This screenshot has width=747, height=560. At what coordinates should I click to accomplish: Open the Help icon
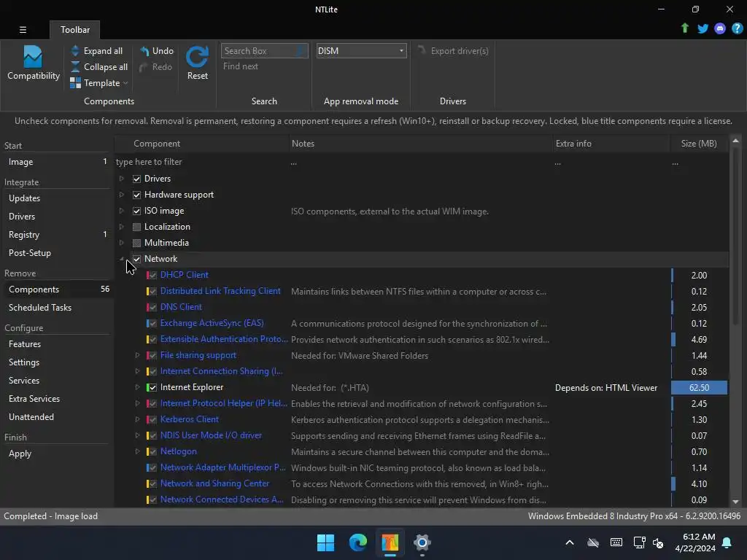coord(737,28)
